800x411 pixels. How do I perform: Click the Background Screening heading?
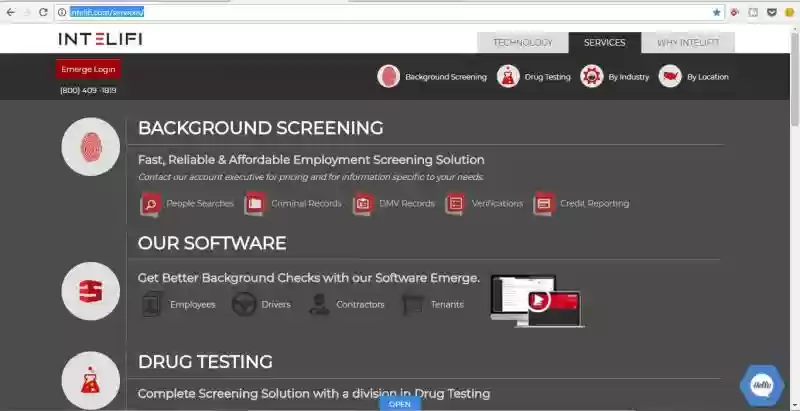(261, 128)
